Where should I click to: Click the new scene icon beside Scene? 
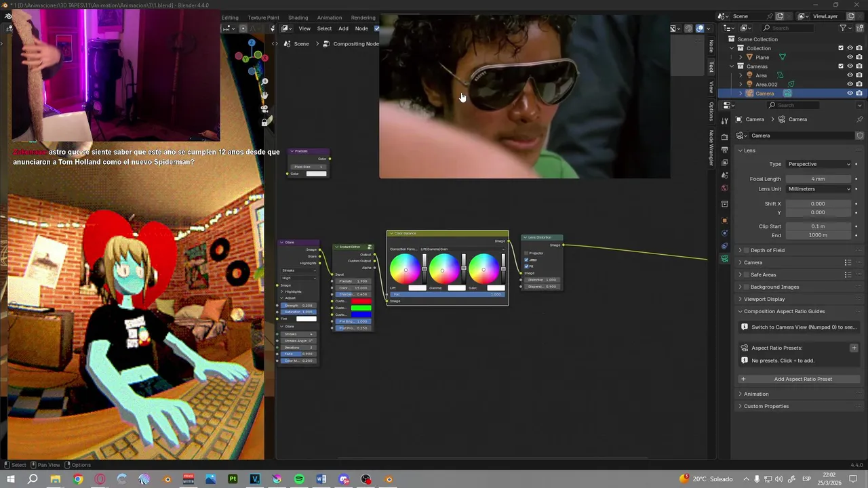tap(780, 16)
